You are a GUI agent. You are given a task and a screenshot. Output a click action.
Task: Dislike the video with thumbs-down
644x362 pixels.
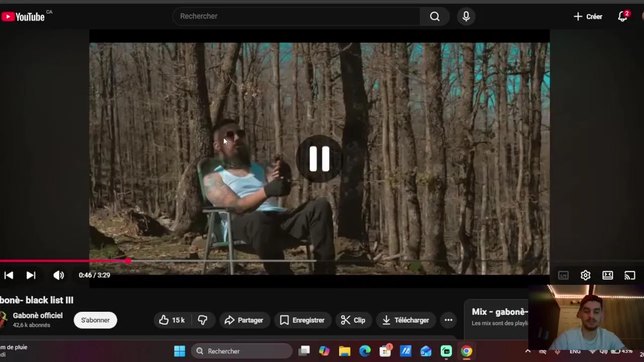coord(203,320)
